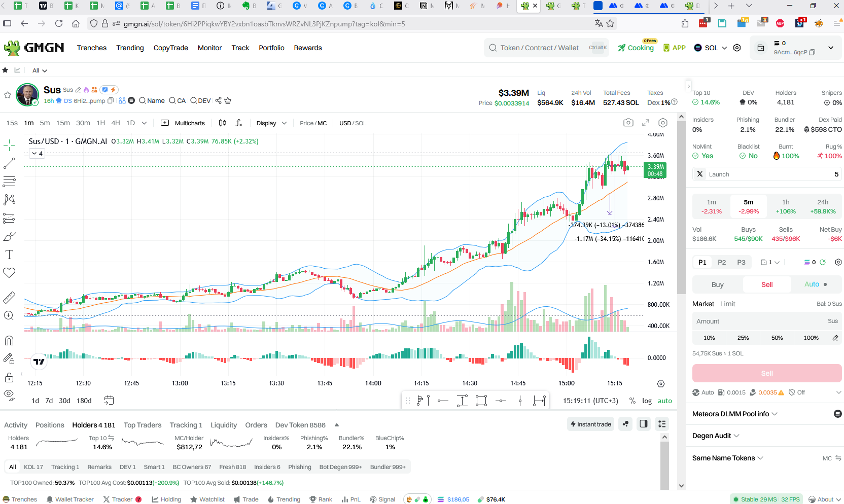844x504 pixels.
Task: Click the Amount input field
Action: 767,321
